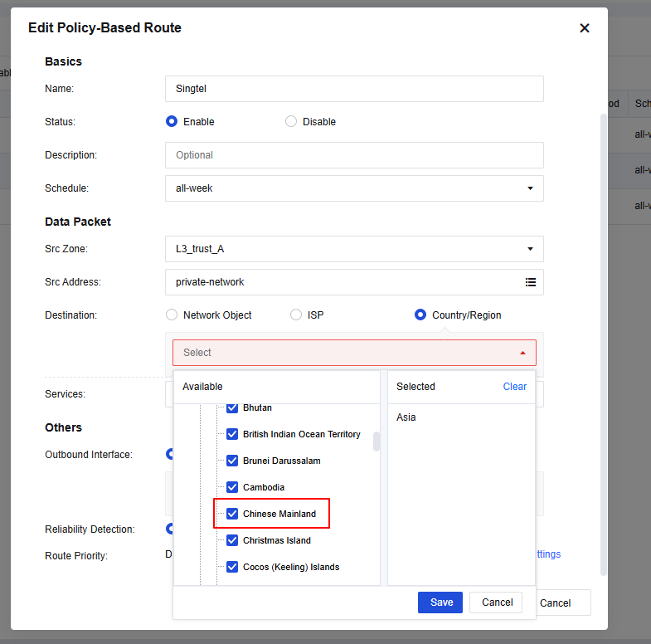Close the Edit Policy-Based Route dialog
651x644 pixels.
click(584, 28)
